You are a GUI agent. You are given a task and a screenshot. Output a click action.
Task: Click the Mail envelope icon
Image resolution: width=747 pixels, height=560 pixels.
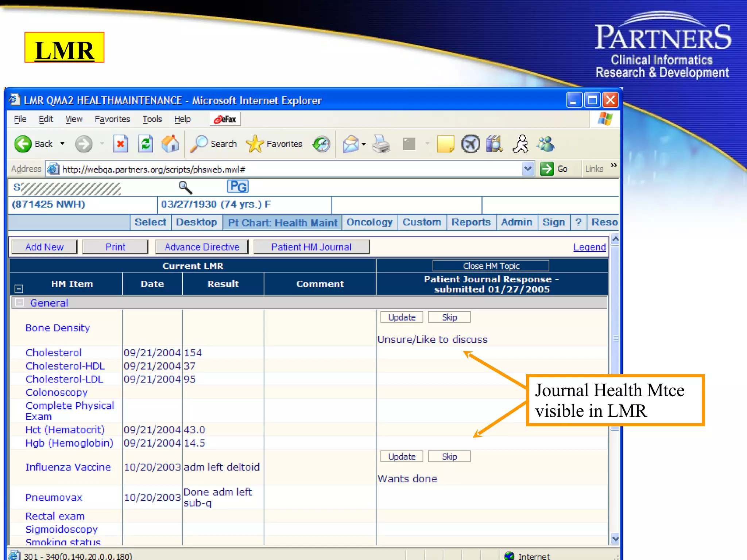(x=351, y=144)
